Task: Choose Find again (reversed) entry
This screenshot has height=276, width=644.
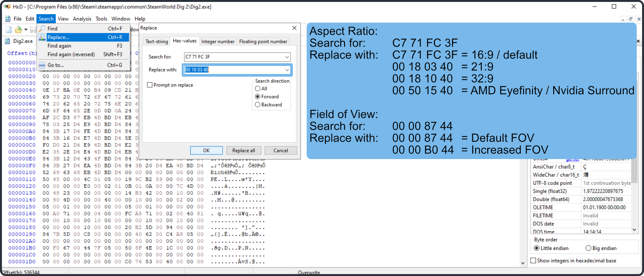Action: pos(83,54)
